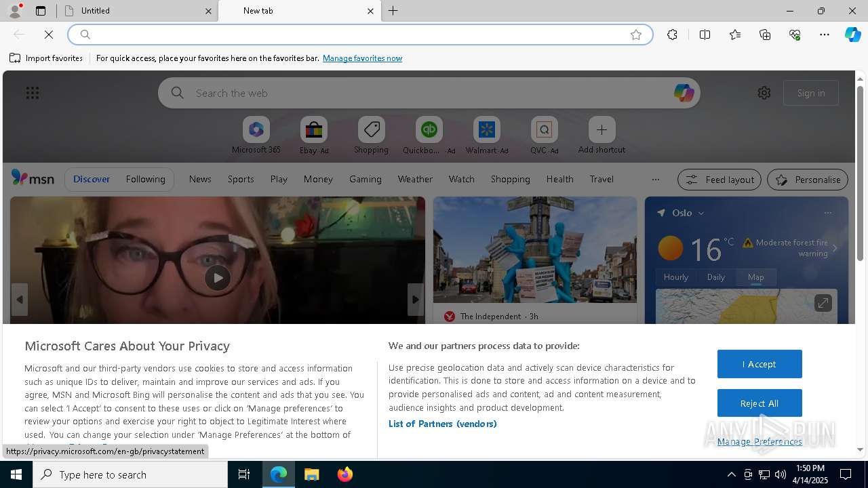Expand forest fire warning arrow
868x488 pixels.
pos(835,248)
